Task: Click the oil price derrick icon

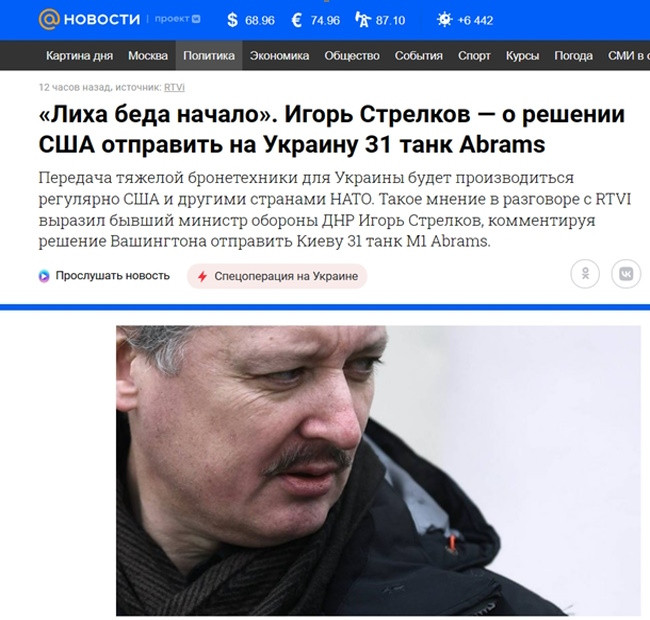Action: tap(363, 19)
